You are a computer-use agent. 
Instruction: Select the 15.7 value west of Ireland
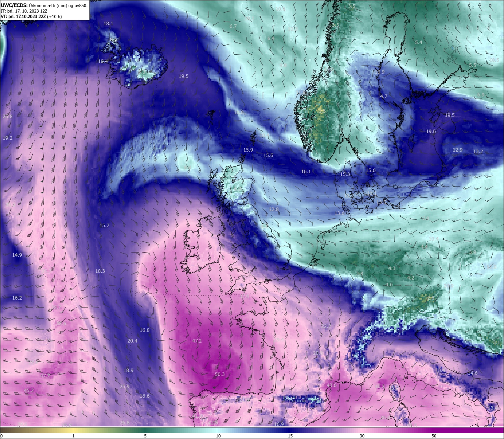(104, 226)
